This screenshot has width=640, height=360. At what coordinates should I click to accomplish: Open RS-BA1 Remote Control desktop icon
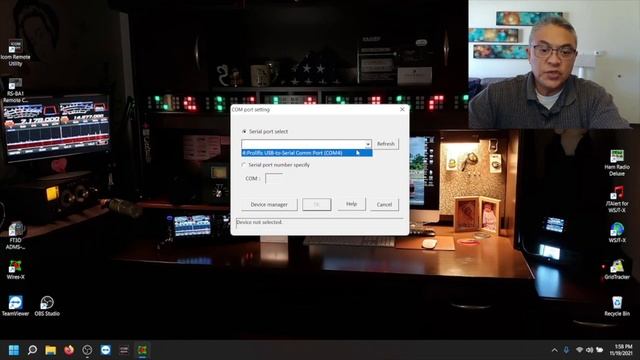pyautogui.click(x=15, y=90)
